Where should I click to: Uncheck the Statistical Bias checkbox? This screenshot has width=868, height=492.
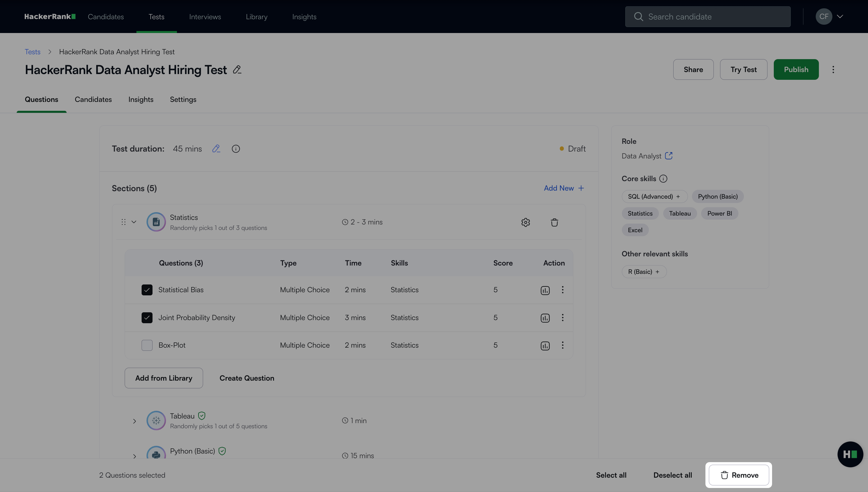point(147,290)
